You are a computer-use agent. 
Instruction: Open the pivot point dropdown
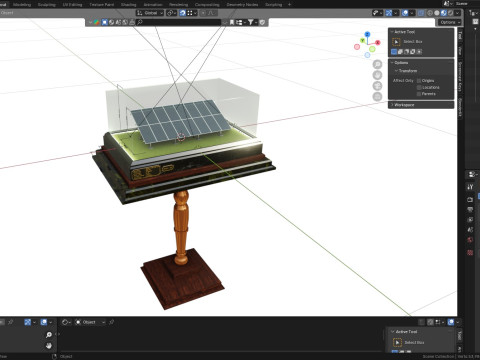coord(171,13)
